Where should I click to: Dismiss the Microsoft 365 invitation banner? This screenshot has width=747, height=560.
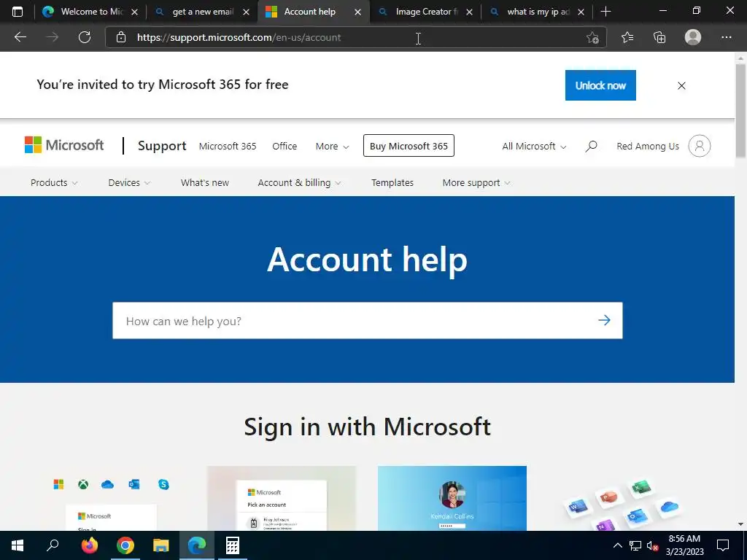pos(681,86)
